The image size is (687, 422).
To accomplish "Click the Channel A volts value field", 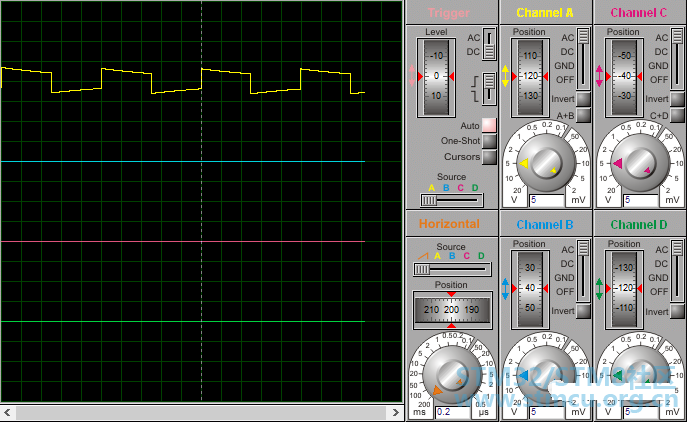I will coord(546,201).
